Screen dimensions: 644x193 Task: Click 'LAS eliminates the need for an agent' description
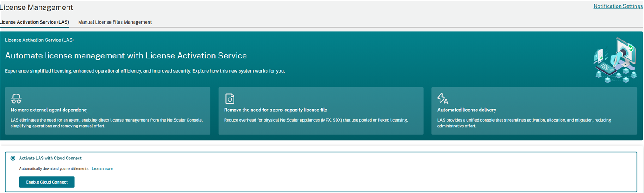(x=107, y=123)
